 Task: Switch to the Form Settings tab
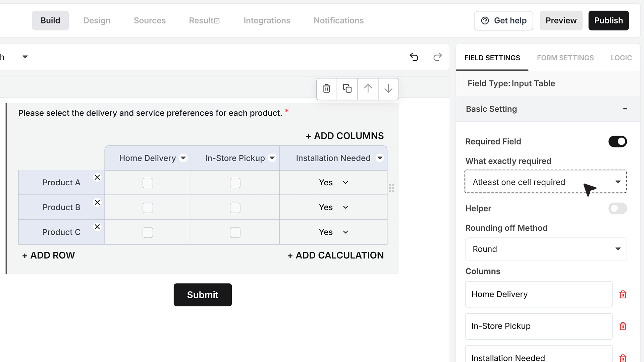565,58
